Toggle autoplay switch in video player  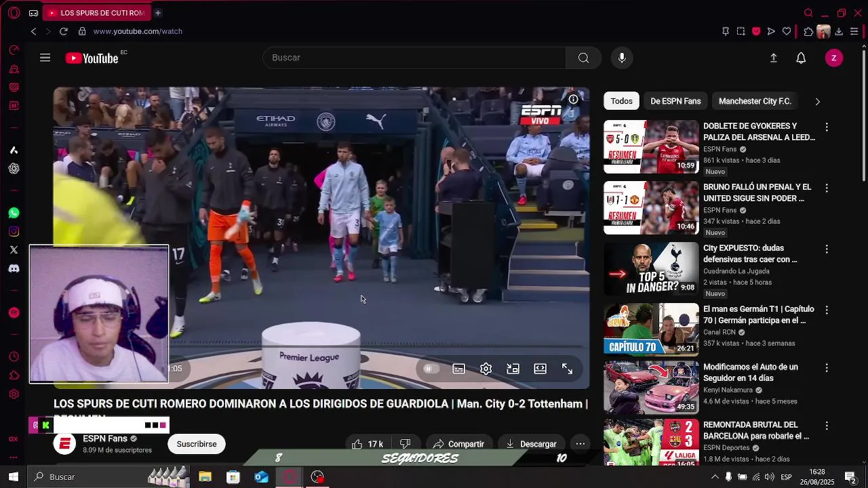coord(431,369)
